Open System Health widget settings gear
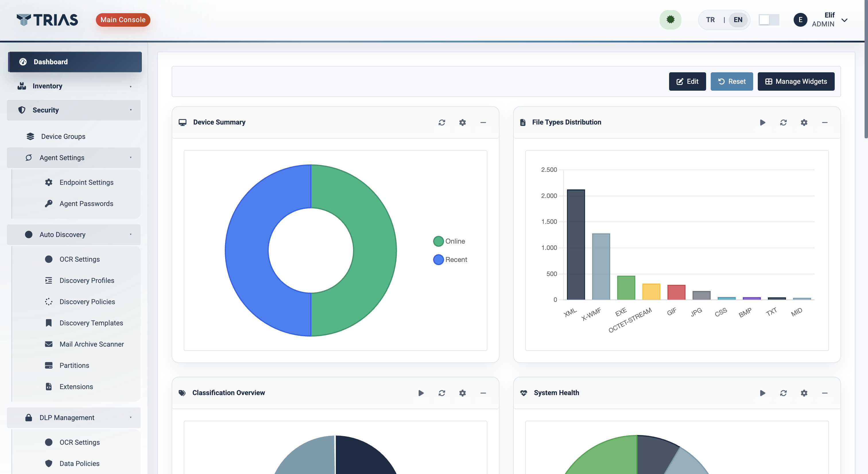This screenshot has height=474, width=868. (x=804, y=393)
